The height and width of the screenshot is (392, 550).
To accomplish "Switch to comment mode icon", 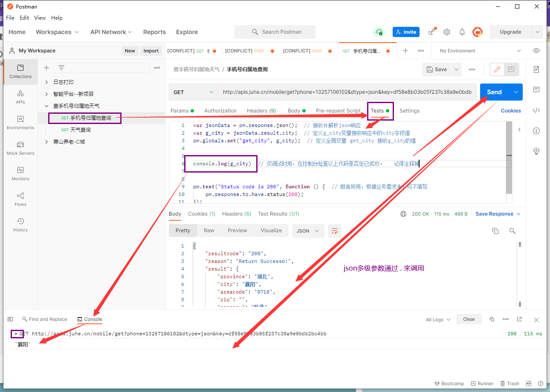I will (x=511, y=69).
